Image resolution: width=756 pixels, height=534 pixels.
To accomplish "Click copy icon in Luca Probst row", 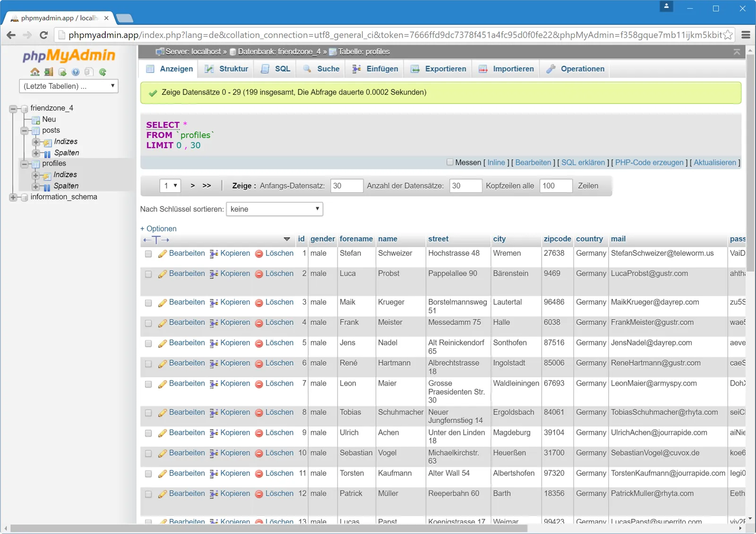I will [x=214, y=274].
